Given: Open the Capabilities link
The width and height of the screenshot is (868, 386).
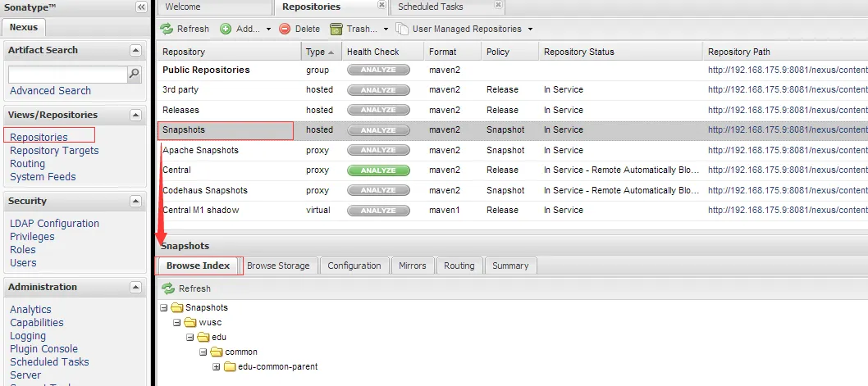Looking at the screenshot, I should [37, 323].
